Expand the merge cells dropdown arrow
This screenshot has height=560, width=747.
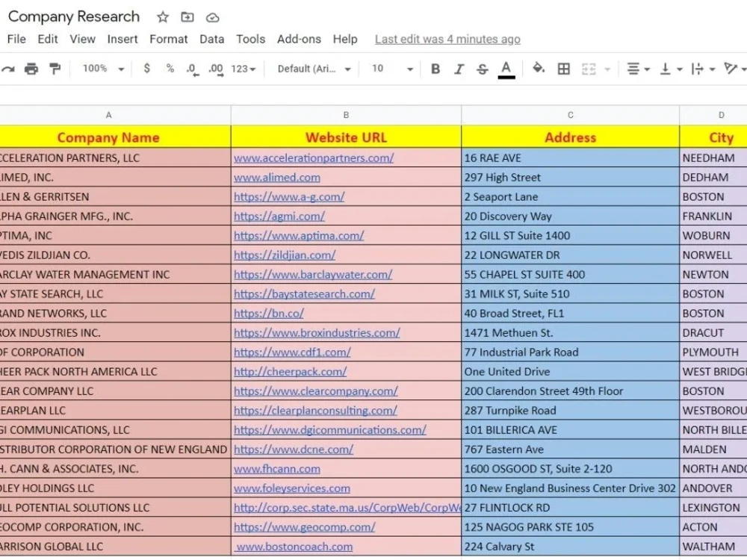[607, 69]
